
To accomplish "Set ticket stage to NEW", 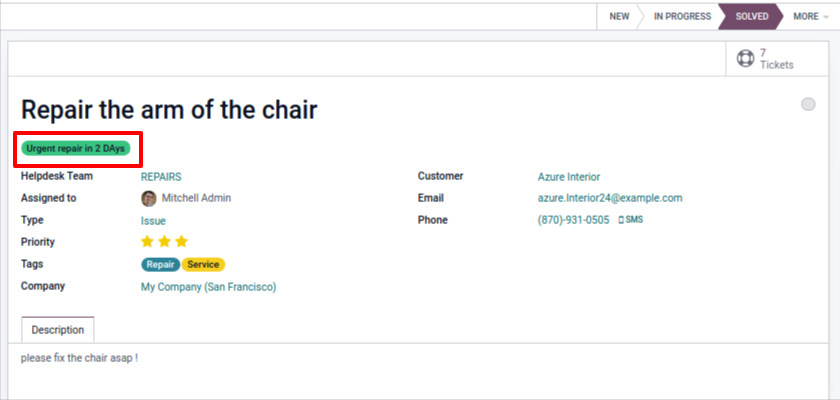I will coord(619,16).
